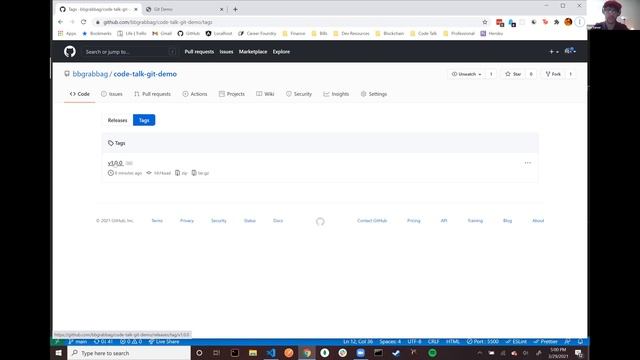Select the blue Tags toggle button

point(144,120)
